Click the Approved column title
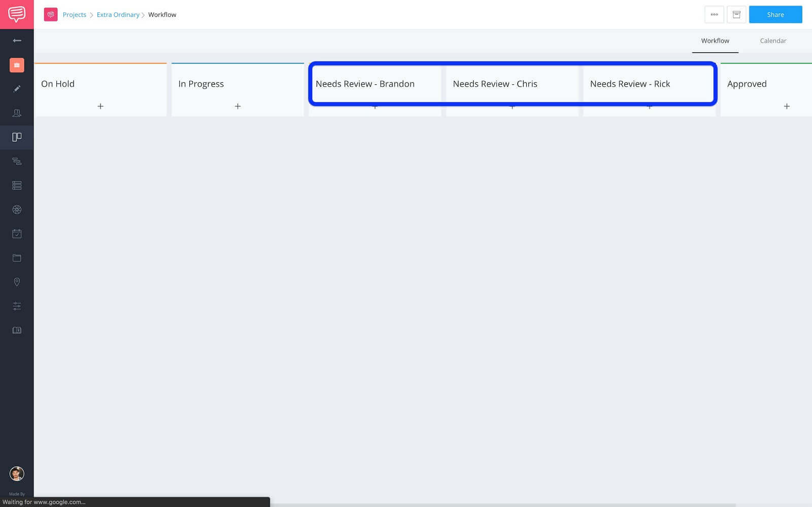 pyautogui.click(x=747, y=84)
